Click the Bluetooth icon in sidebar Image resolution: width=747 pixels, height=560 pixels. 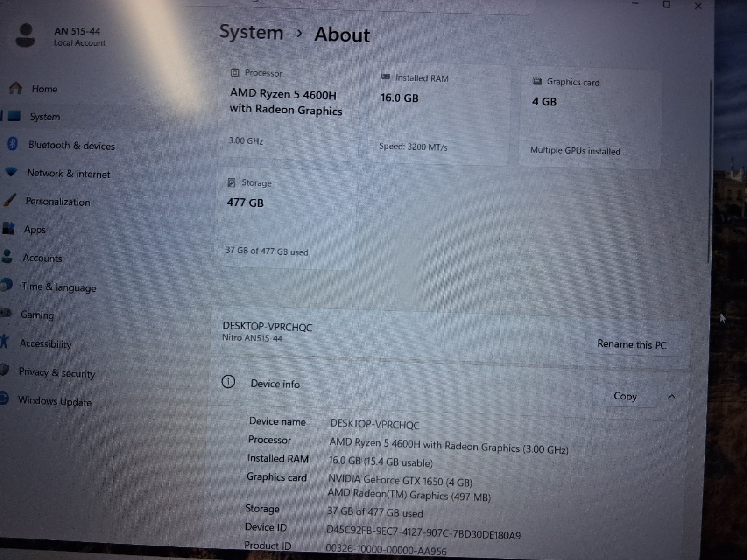click(x=13, y=144)
